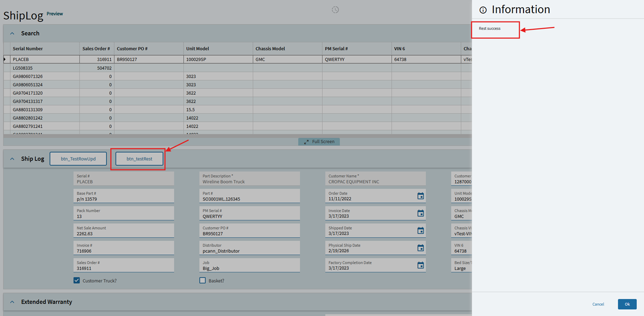Open calendar picker for Order Date
Viewport: 644px width, 316px height.
point(420,196)
